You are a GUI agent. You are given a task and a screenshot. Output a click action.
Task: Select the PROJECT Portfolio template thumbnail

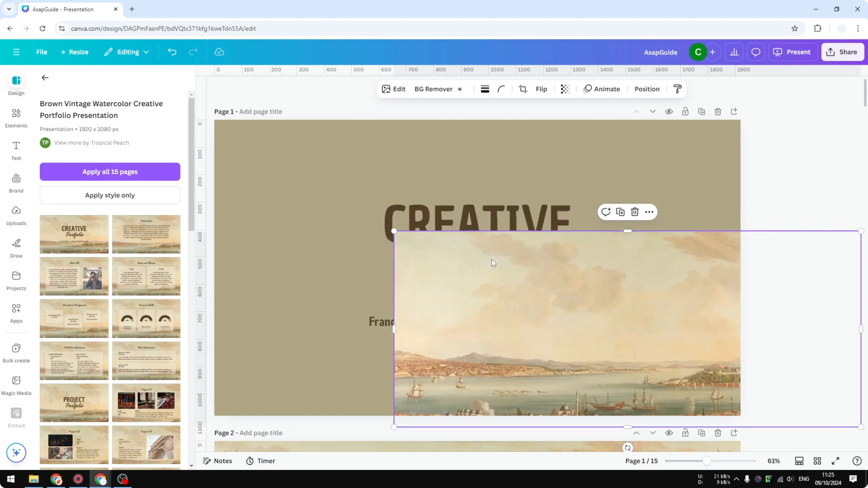coord(74,403)
